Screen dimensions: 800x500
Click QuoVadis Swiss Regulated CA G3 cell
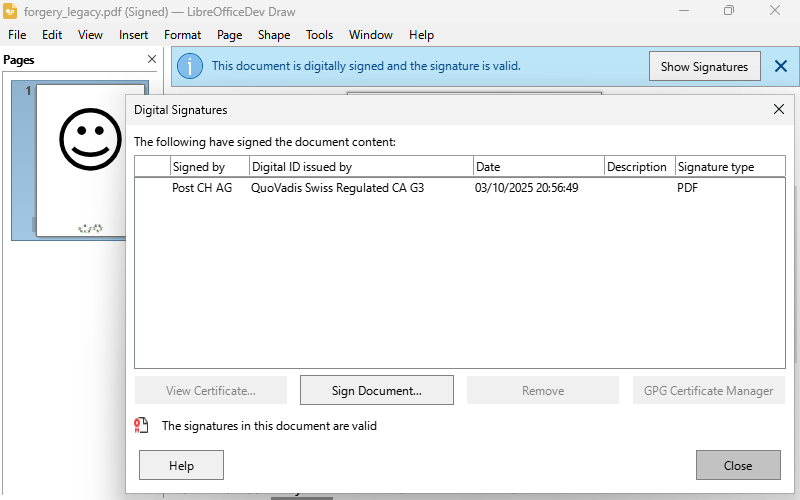(x=337, y=188)
